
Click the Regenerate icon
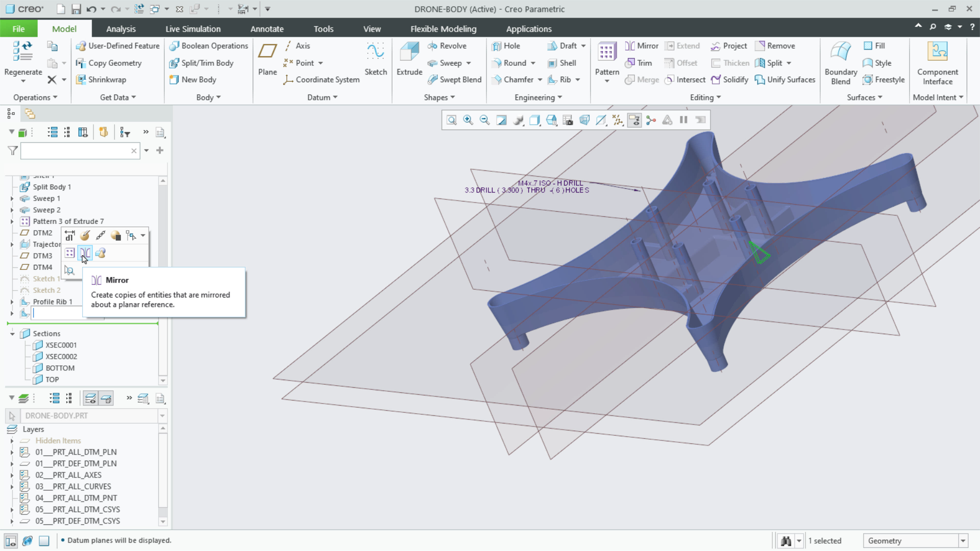tap(23, 52)
